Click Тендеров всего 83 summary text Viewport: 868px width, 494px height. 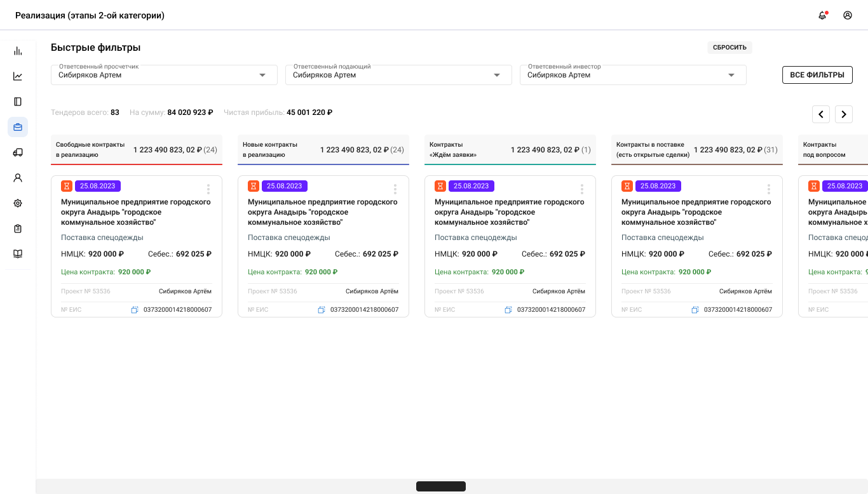(x=85, y=112)
